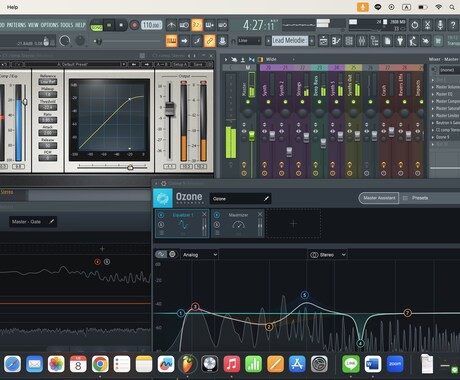
Task: Open the project browser page icon
Action: coord(387,41)
